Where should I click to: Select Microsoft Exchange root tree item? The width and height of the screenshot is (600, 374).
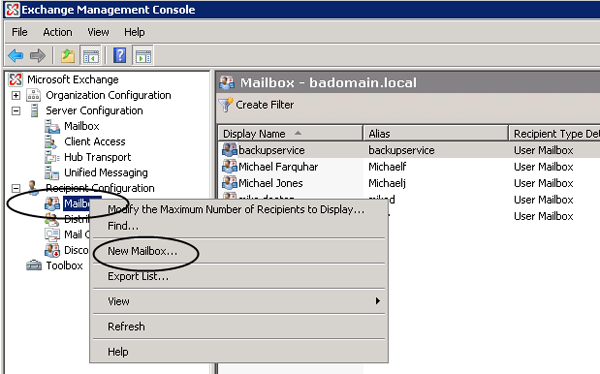pyautogui.click(x=73, y=80)
